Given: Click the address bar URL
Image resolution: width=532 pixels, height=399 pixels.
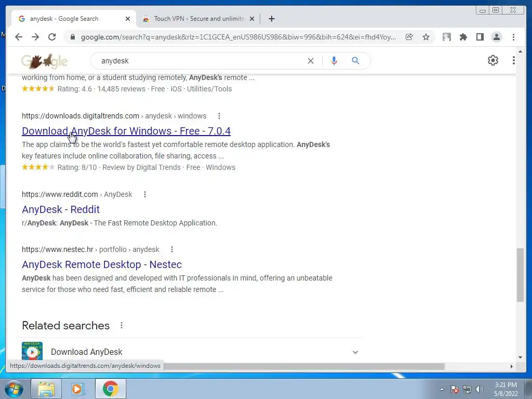Looking at the screenshot, I should click(x=238, y=37).
